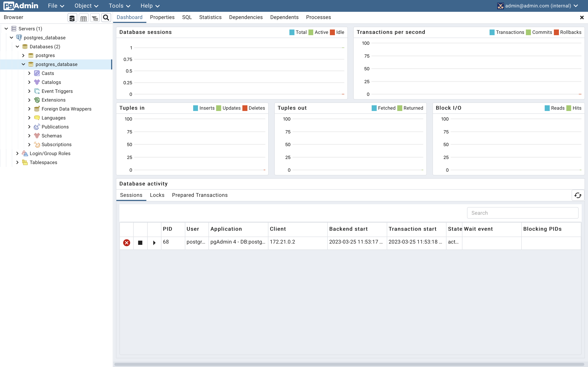Open Search Objects magnifier icon

pyautogui.click(x=106, y=18)
